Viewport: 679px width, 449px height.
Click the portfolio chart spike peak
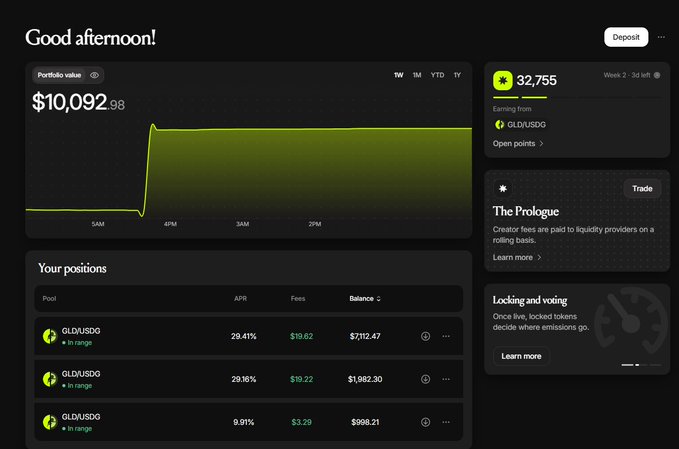tap(153, 126)
